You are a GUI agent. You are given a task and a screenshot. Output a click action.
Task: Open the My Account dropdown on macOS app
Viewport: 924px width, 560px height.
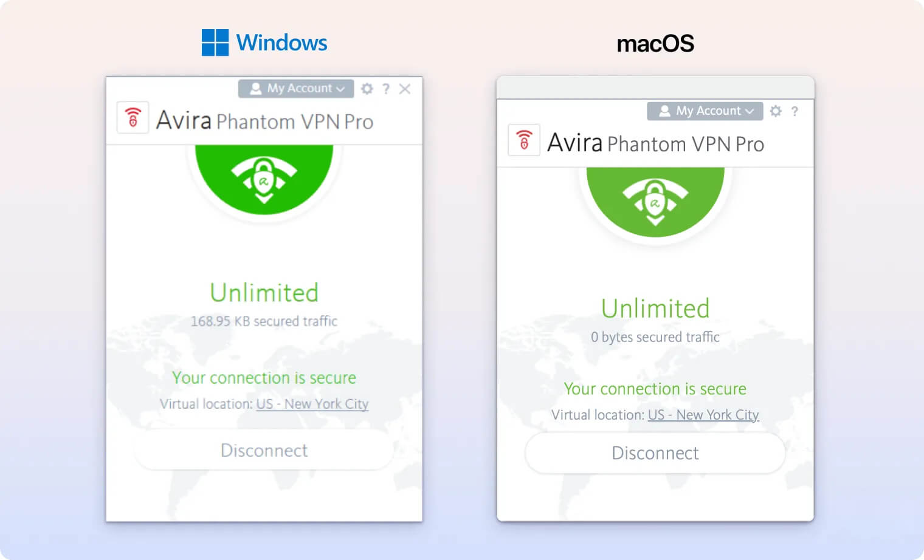(704, 111)
